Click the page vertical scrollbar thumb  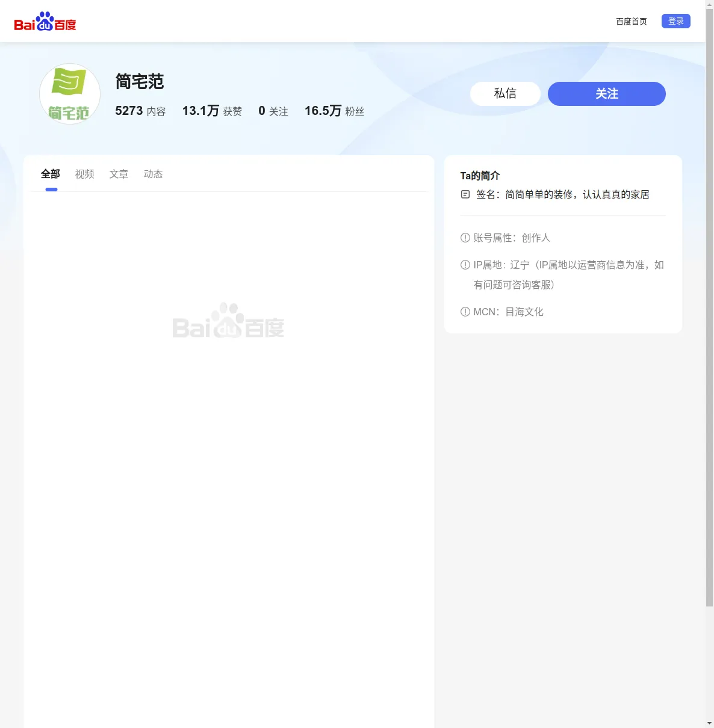[x=709, y=308]
